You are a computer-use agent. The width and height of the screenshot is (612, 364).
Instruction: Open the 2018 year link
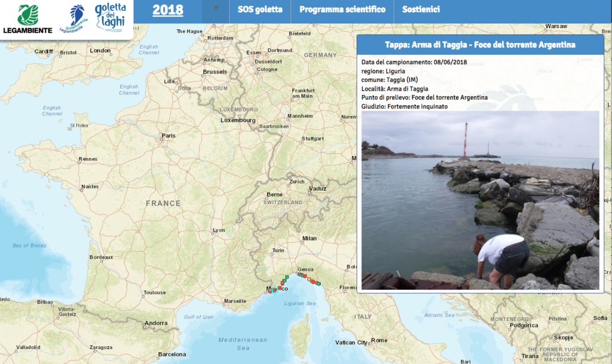tap(168, 10)
